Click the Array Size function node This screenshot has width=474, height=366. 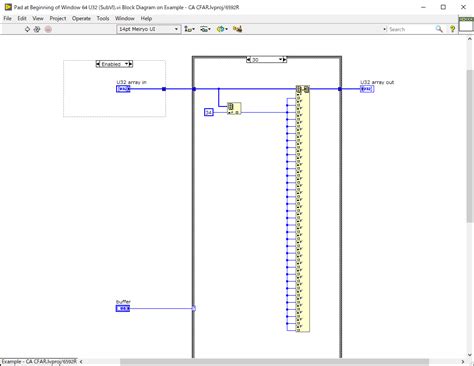234,109
